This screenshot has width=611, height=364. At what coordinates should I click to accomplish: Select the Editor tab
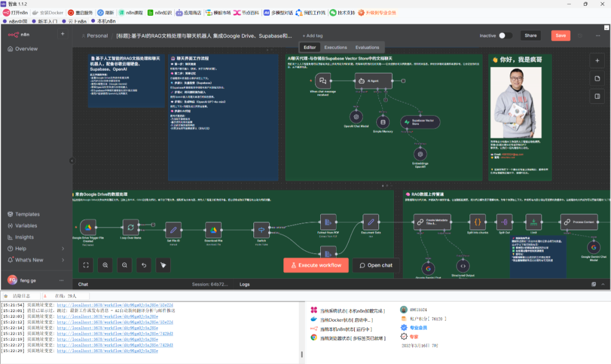point(310,47)
